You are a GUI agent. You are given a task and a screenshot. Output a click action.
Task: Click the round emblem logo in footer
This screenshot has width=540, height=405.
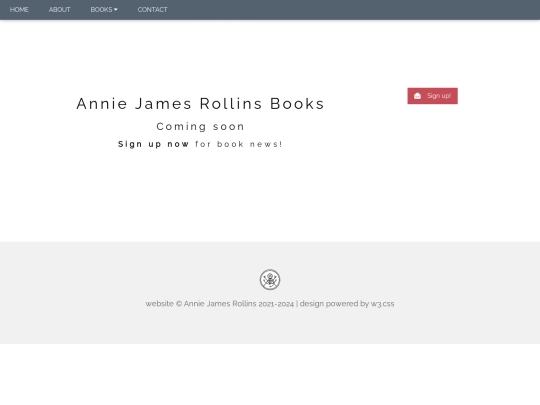(270, 279)
